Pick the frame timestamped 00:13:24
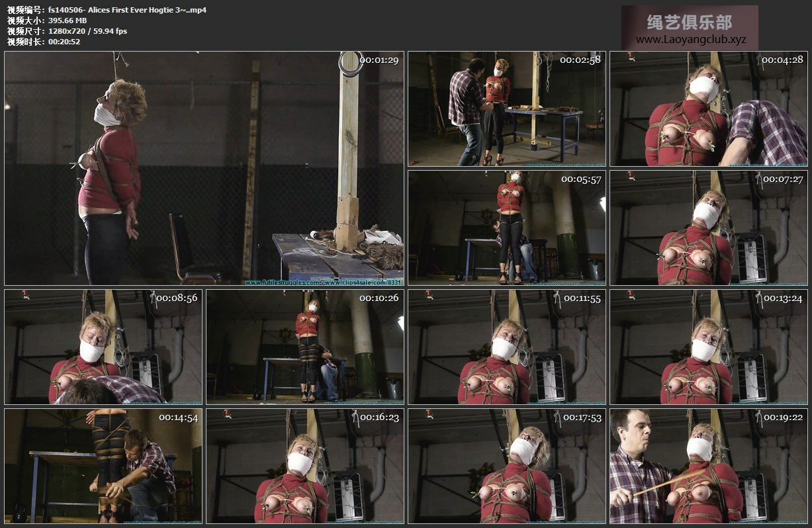812x528 pixels. coord(708,347)
